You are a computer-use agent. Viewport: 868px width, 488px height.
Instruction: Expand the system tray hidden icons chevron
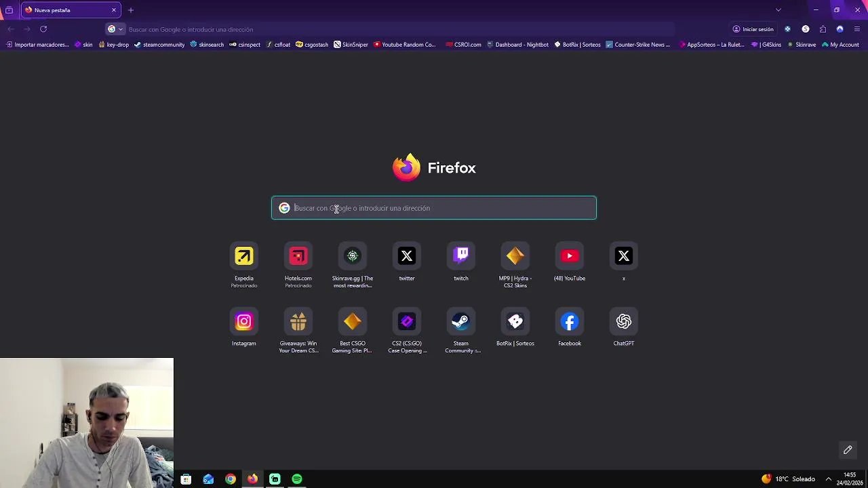(x=829, y=479)
